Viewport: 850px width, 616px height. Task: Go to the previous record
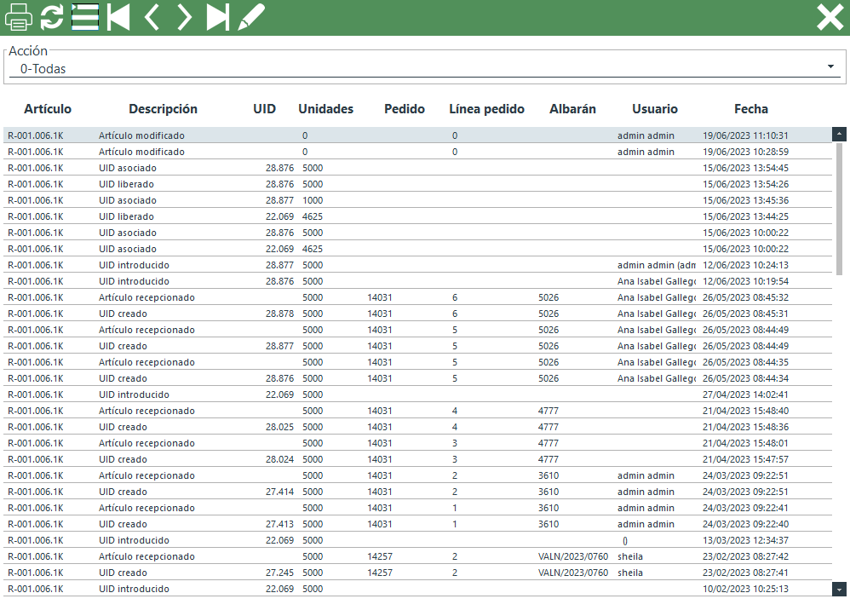[x=152, y=17]
